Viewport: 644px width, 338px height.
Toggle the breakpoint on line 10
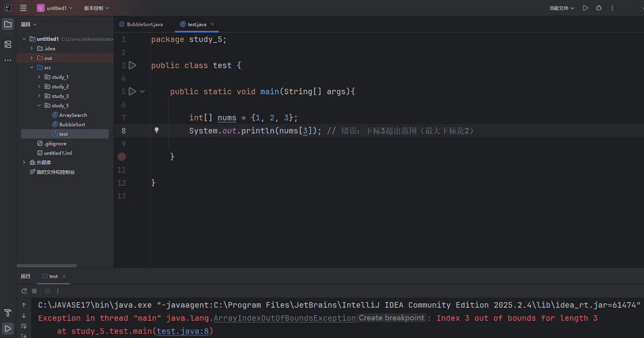coord(121,157)
